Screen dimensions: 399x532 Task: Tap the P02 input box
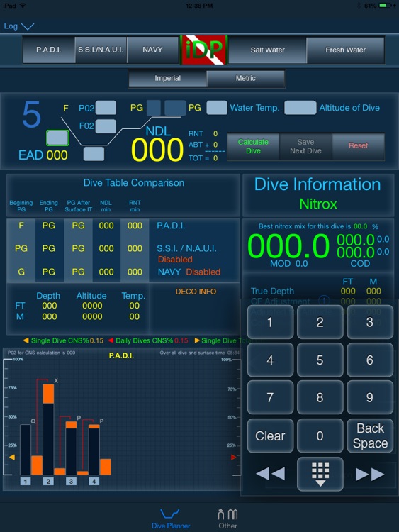point(106,108)
